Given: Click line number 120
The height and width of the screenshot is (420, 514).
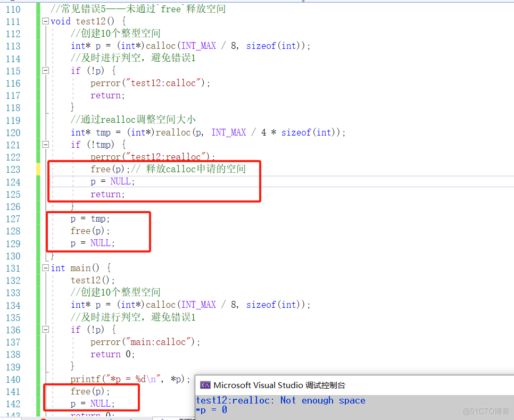Looking at the screenshot, I should 13,133.
